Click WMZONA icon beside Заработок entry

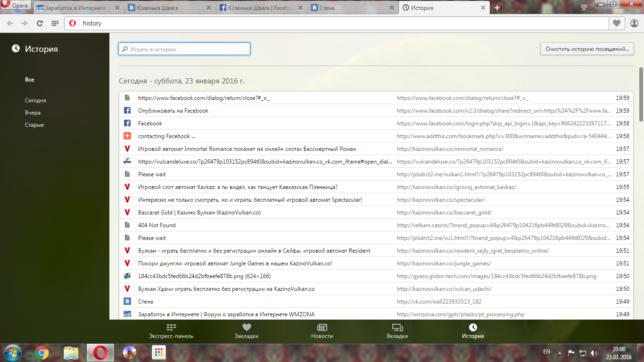click(x=127, y=314)
